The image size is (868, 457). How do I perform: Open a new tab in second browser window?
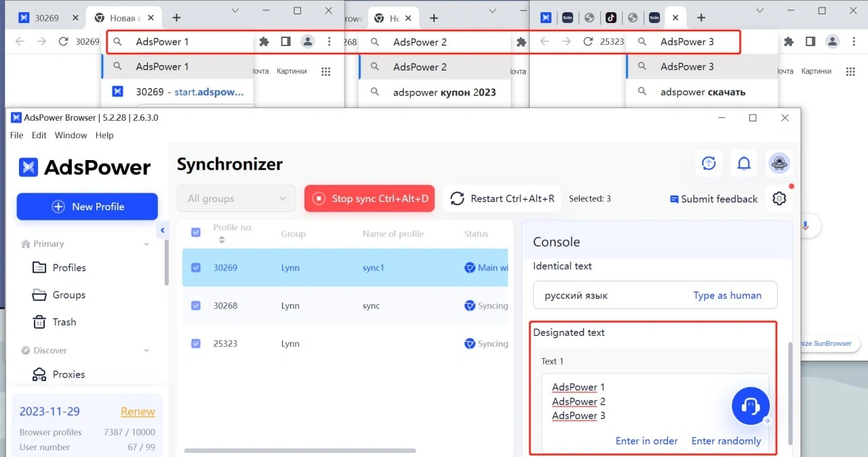[434, 18]
